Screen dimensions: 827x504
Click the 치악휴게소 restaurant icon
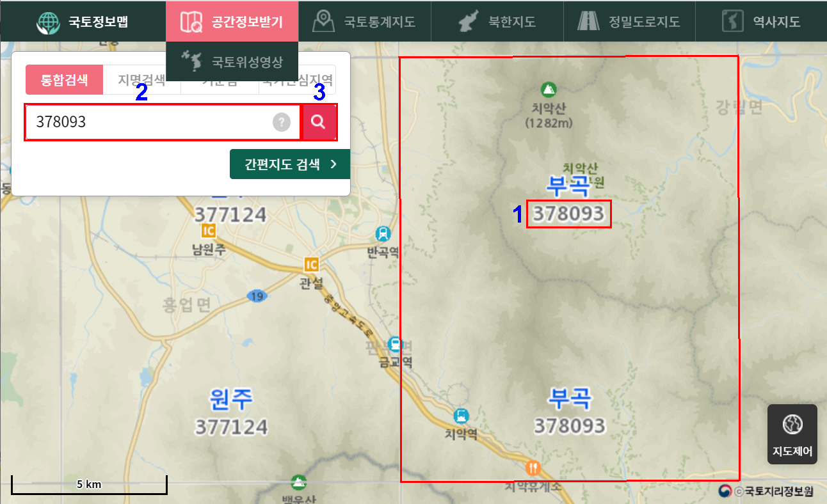(x=533, y=468)
